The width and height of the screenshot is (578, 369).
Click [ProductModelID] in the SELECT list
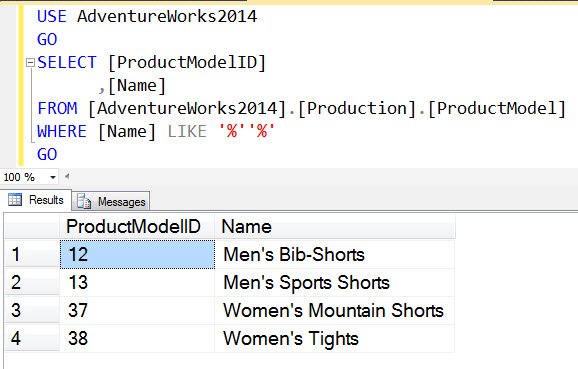pos(187,62)
